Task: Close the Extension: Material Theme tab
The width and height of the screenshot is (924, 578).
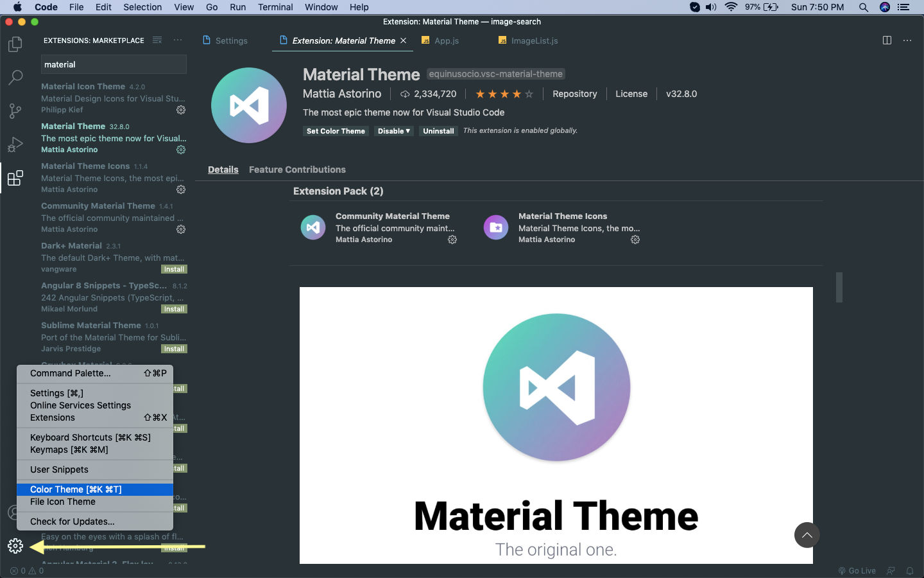Action: point(403,40)
